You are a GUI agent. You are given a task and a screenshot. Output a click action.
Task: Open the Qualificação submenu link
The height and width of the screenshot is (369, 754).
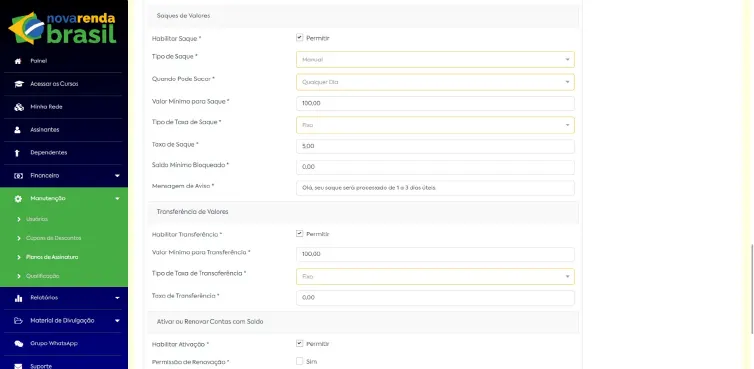(43, 276)
